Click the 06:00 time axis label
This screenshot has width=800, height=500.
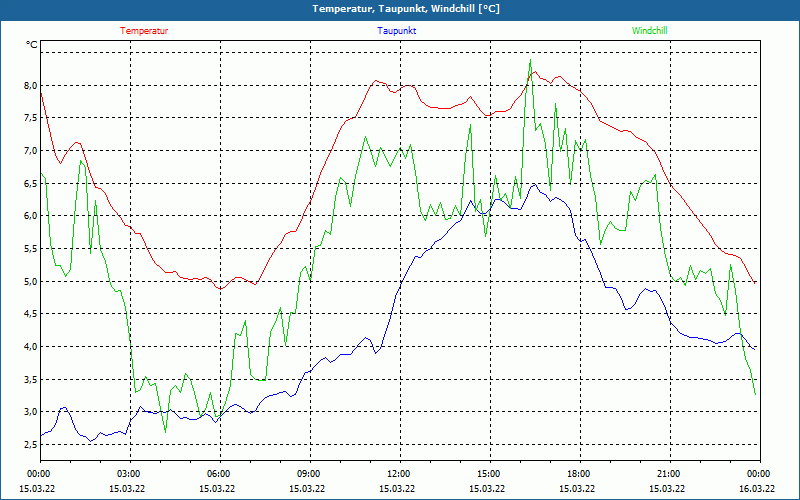coord(220,474)
